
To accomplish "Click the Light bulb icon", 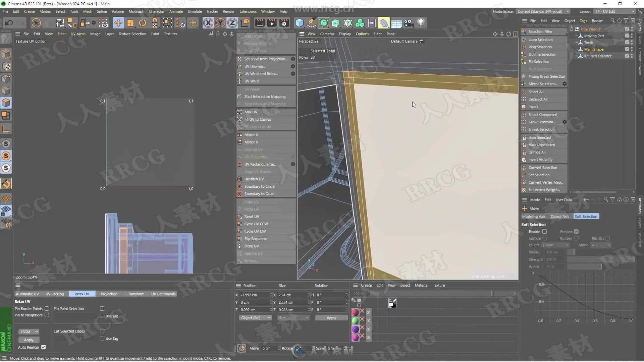I will point(421,23).
